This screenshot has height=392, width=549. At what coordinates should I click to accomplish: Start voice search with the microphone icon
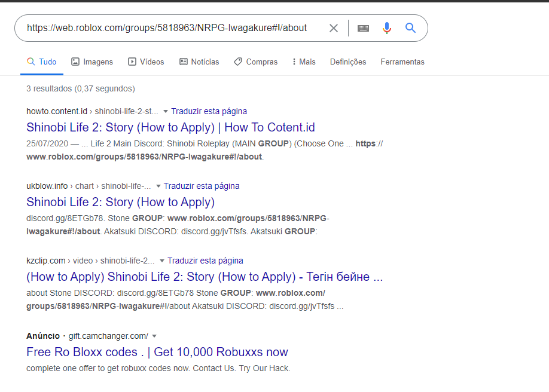pos(387,28)
